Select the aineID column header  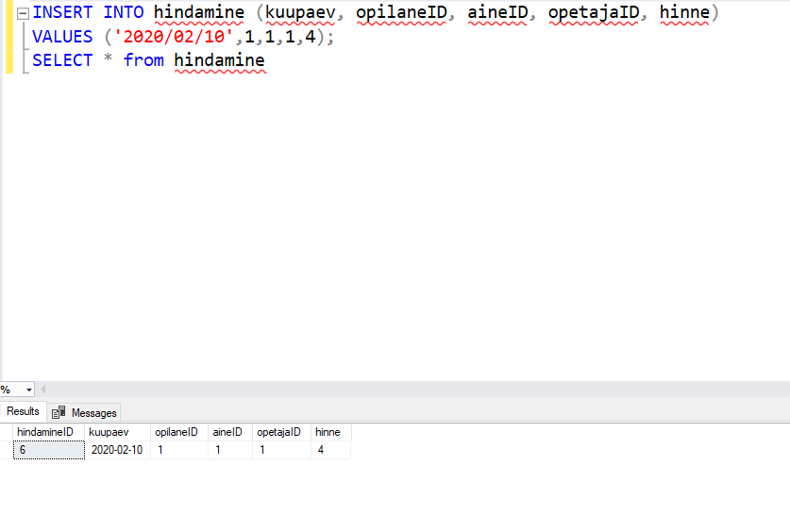point(230,432)
